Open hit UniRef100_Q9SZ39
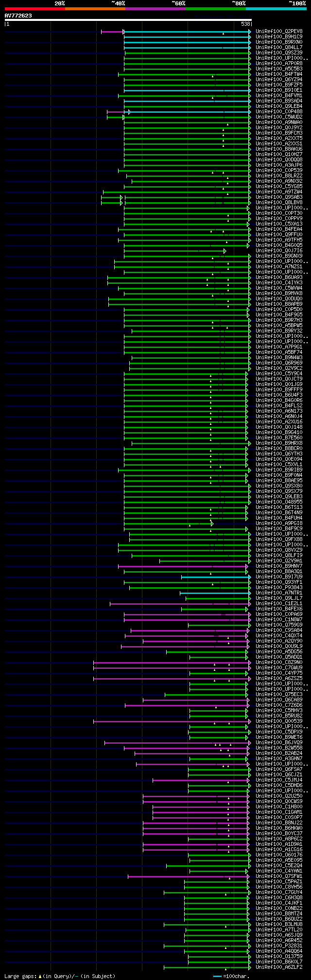The image size is (311, 980). (279, 52)
